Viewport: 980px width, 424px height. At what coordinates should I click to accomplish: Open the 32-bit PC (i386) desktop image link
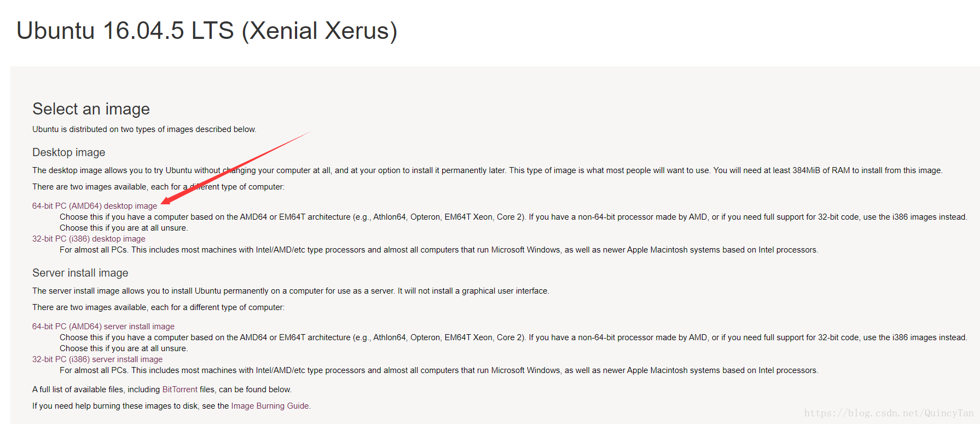click(89, 239)
